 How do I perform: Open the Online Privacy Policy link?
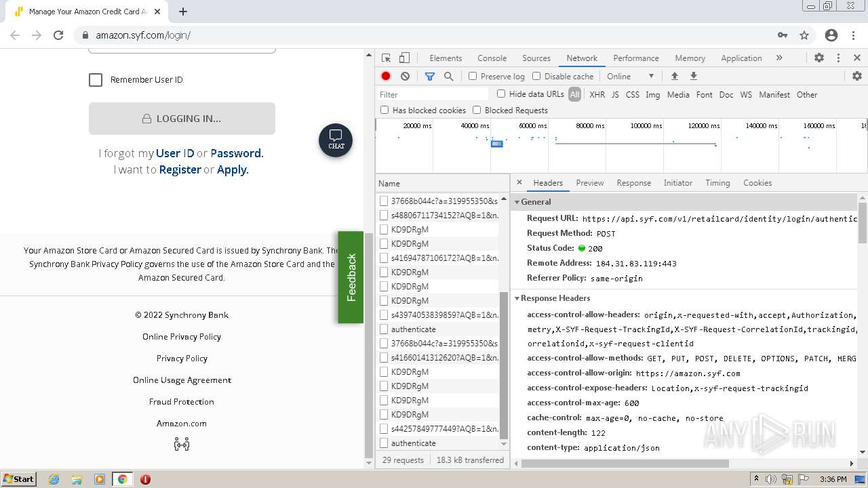click(182, 337)
